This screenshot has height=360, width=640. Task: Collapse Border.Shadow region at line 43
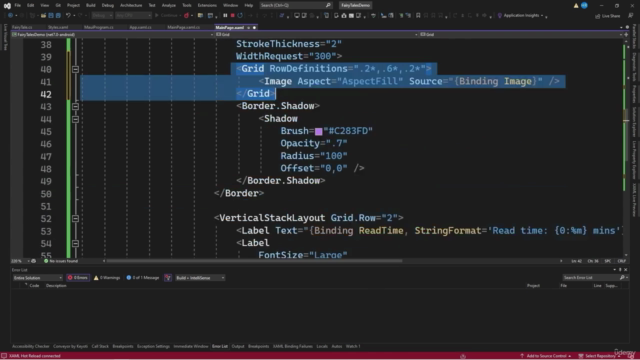pos(75,107)
